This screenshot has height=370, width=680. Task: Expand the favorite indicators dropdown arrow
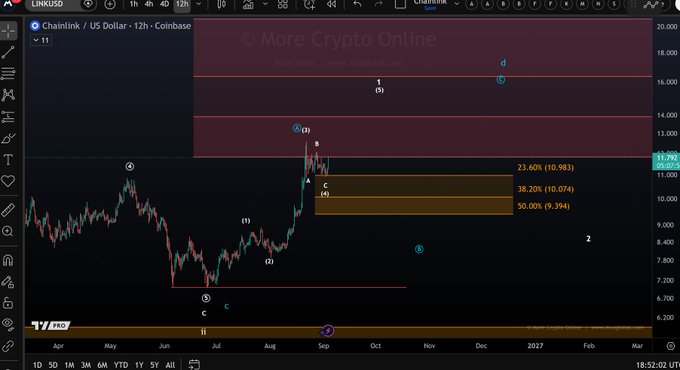[x=265, y=4]
